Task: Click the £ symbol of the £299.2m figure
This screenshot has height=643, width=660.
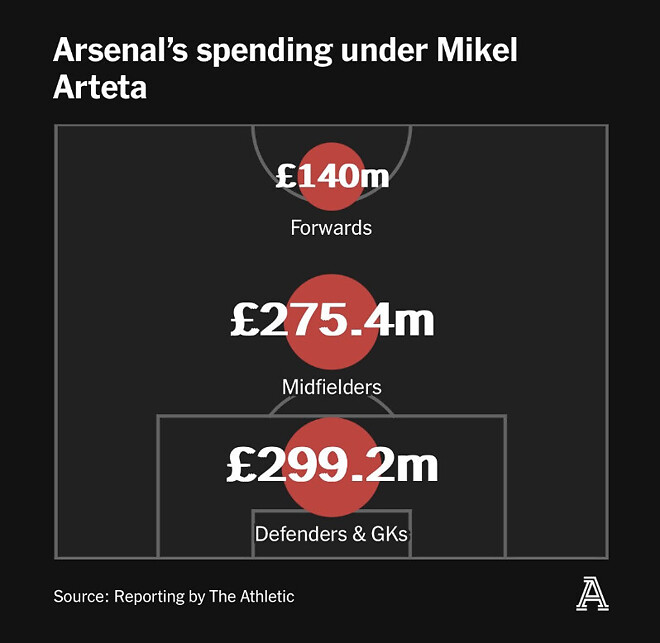Action: point(242,465)
